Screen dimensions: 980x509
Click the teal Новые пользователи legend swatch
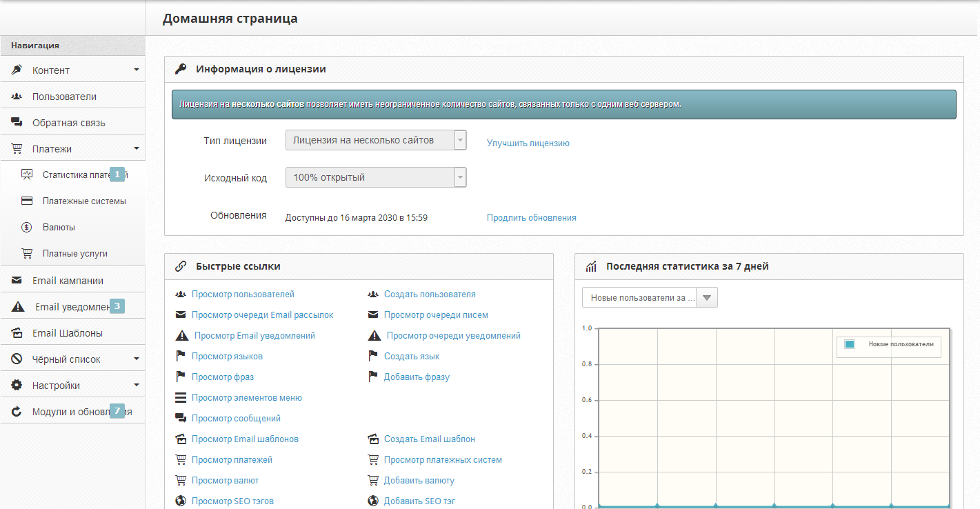[850, 344]
